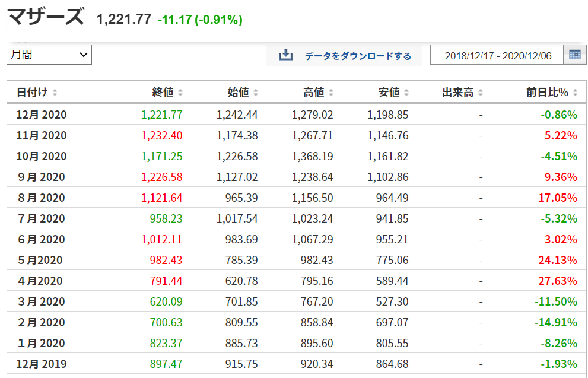The width and height of the screenshot is (588, 378).
Task: Click low value 527.30
Action: tap(392, 301)
